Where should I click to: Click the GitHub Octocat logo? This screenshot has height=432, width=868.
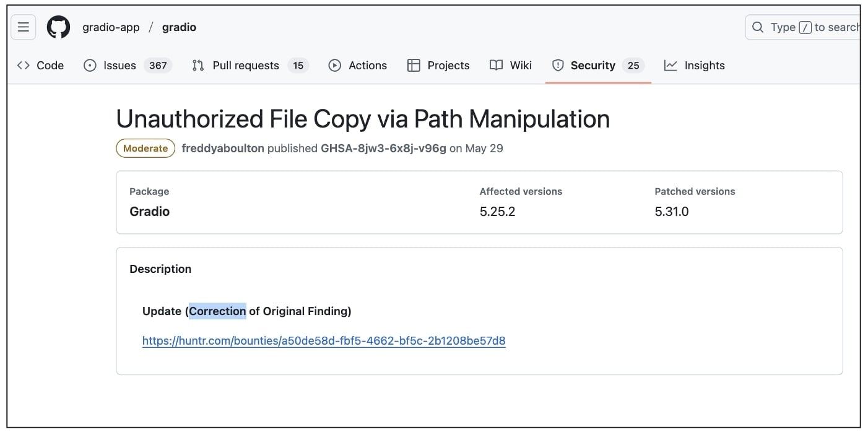[x=59, y=27]
